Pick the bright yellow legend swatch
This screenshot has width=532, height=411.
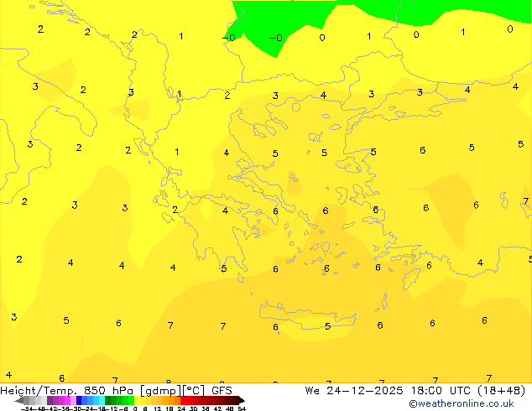coord(137,400)
